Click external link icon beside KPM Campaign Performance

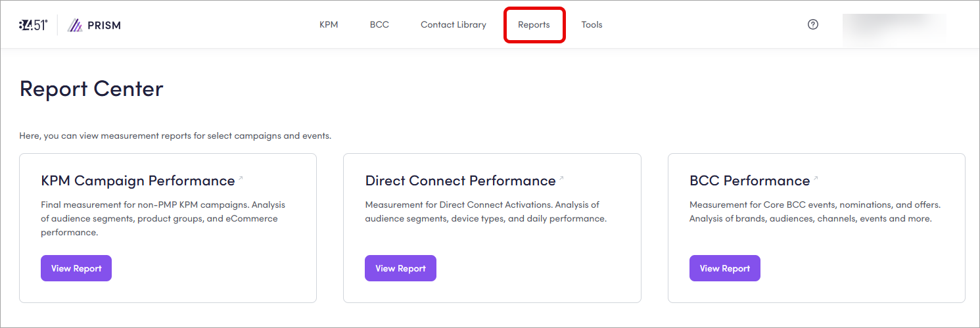tap(241, 178)
